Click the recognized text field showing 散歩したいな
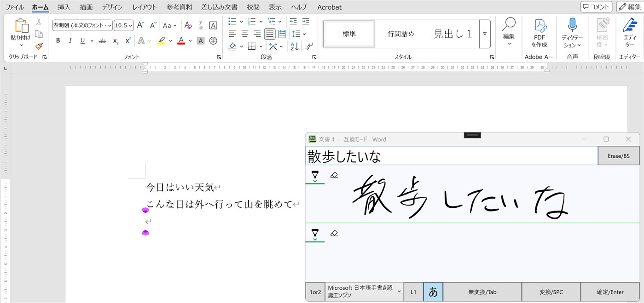Image resolution: width=644 pixels, height=303 pixels. click(451, 155)
